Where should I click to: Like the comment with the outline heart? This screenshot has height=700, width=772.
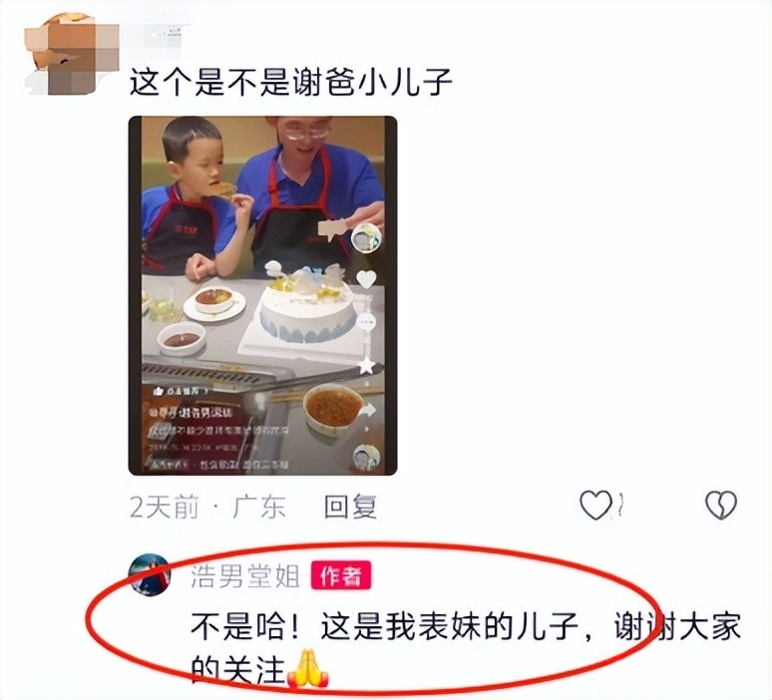595,506
